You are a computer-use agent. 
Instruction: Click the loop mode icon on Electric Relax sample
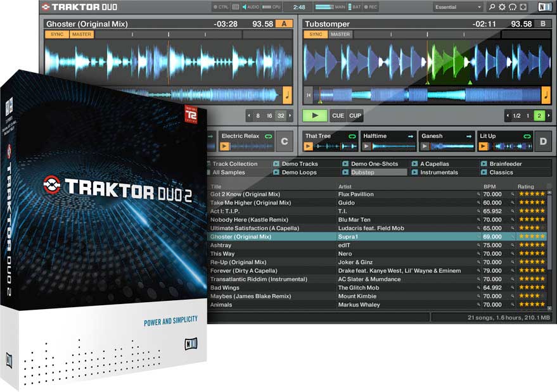tap(269, 136)
